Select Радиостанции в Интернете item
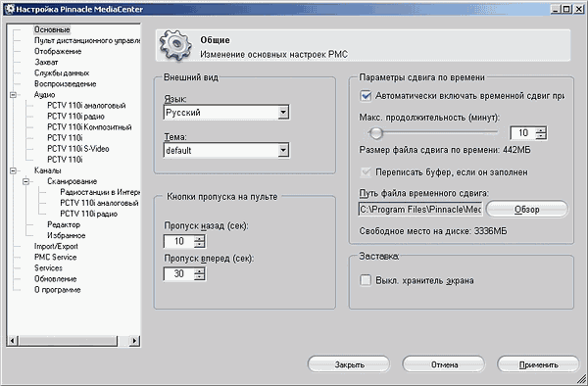Image resolution: width=588 pixels, height=386 pixels. pyautogui.click(x=100, y=192)
